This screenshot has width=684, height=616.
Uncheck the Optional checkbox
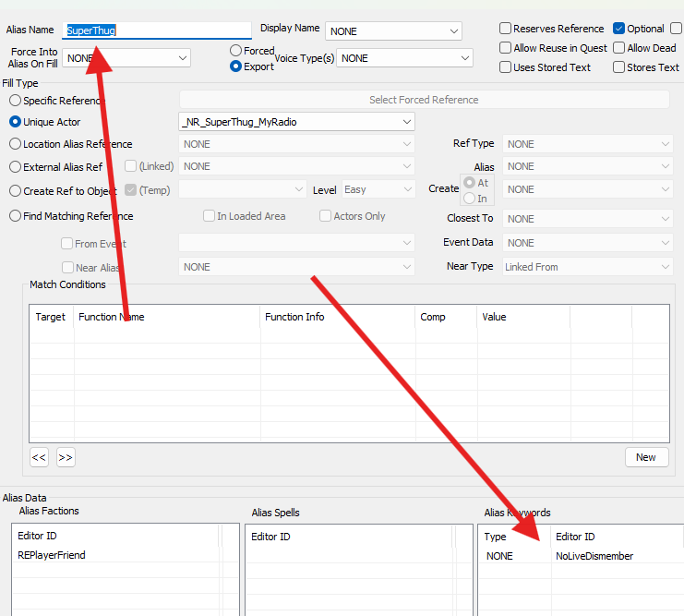coord(618,29)
